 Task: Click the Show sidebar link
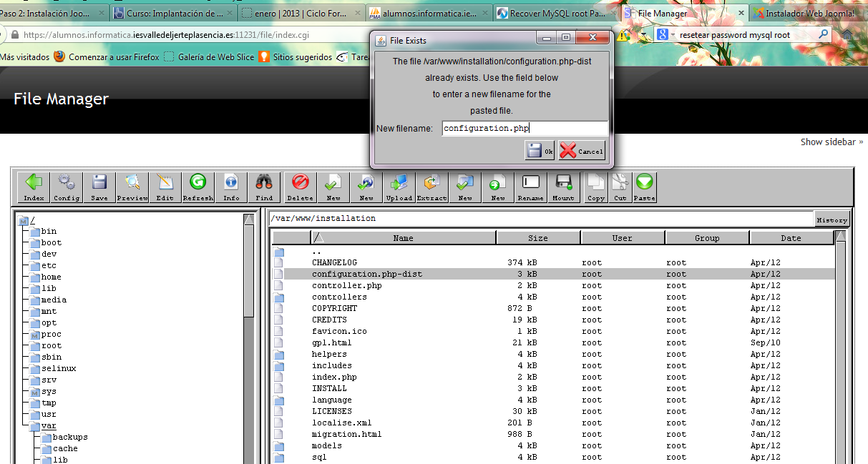click(831, 142)
